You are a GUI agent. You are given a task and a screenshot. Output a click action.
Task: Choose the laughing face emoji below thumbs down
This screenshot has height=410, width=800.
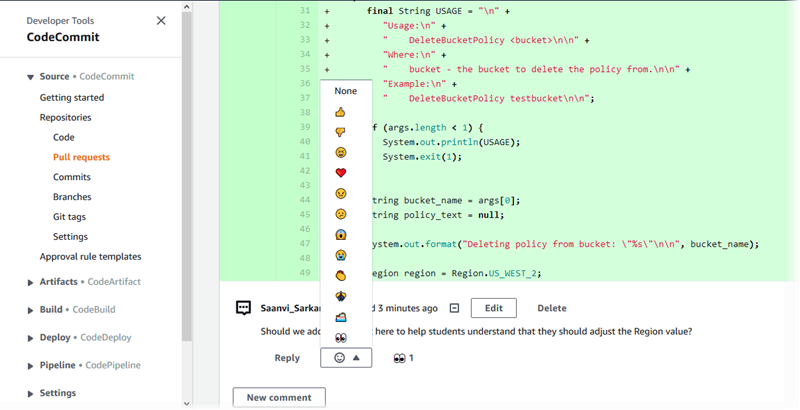tap(341, 152)
